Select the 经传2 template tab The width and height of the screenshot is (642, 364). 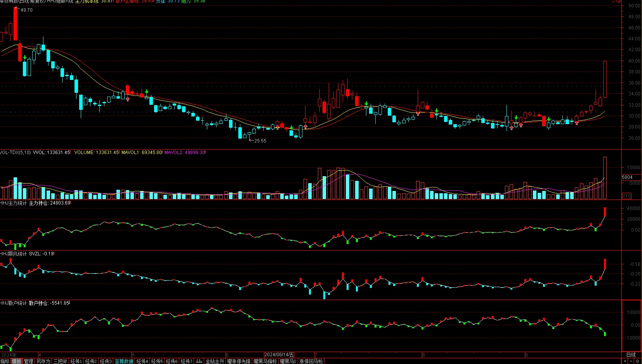[91, 361]
